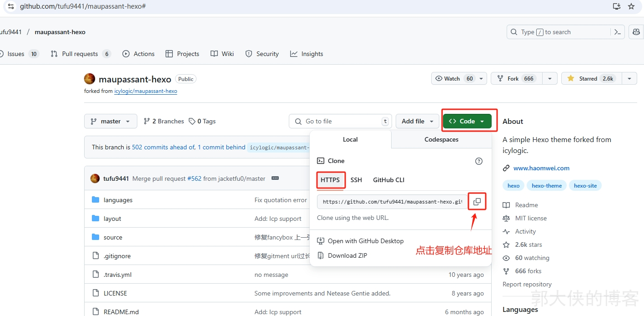The height and width of the screenshot is (316, 644).
Task: Switch to the Local tab
Action: [350, 139]
